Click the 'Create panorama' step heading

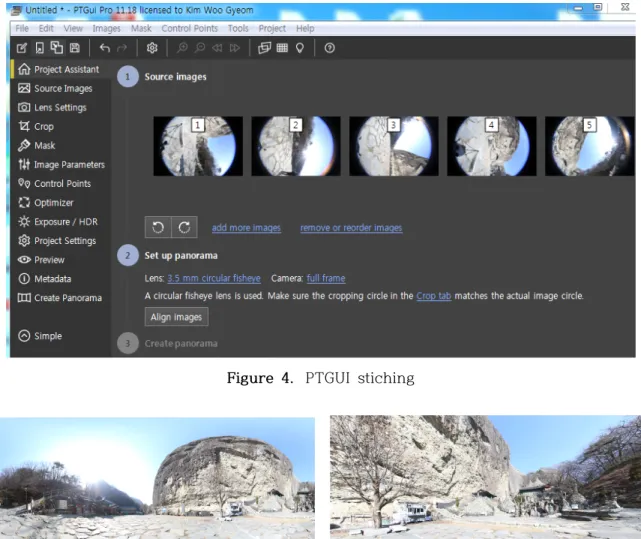coord(181,343)
